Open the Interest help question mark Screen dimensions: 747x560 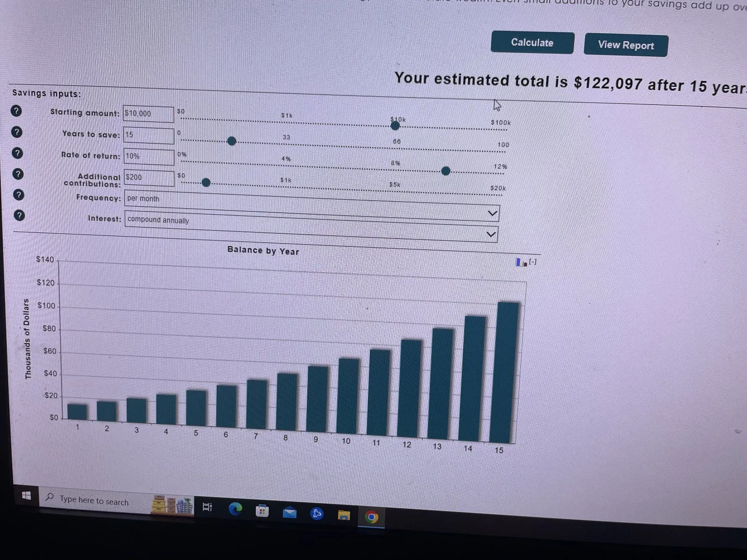[19, 215]
